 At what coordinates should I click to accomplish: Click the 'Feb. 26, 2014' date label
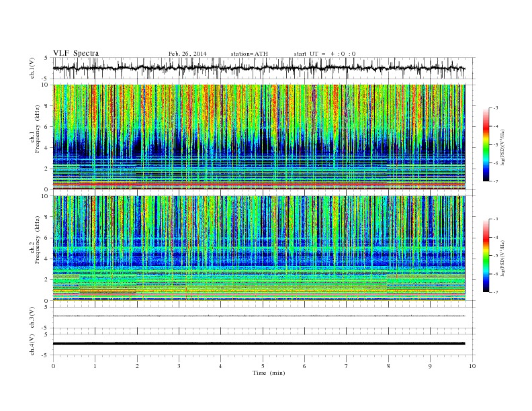pyautogui.click(x=187, y=54)
